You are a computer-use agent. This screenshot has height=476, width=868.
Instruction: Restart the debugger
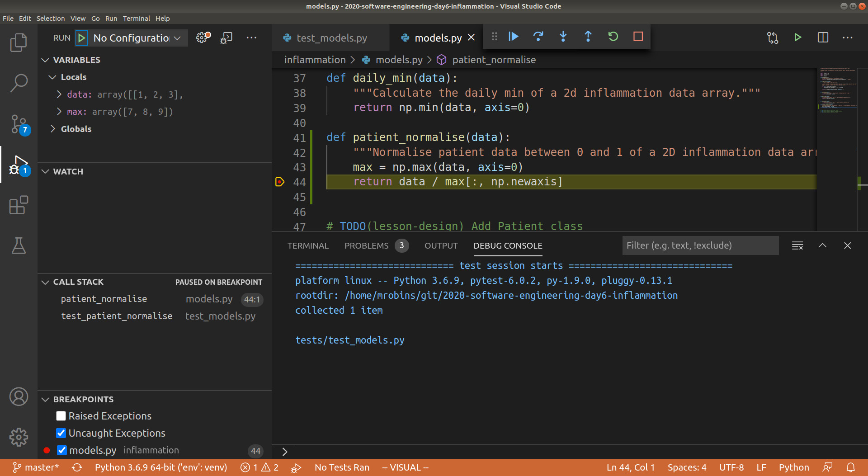tap(613, 37)
